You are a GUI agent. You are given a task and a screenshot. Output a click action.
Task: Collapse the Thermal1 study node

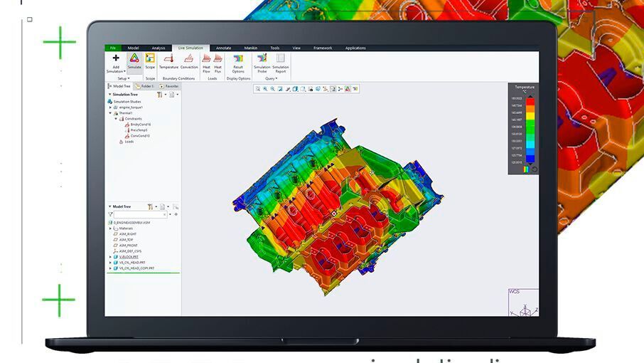point(110,113)
